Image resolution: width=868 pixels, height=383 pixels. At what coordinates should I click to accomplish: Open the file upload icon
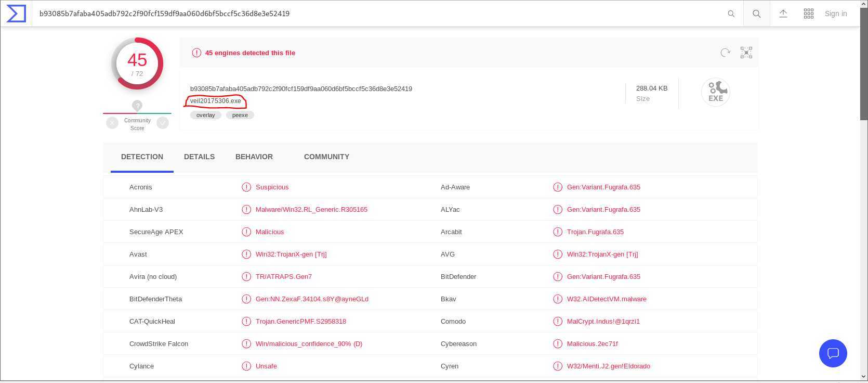tap(783, 14)
